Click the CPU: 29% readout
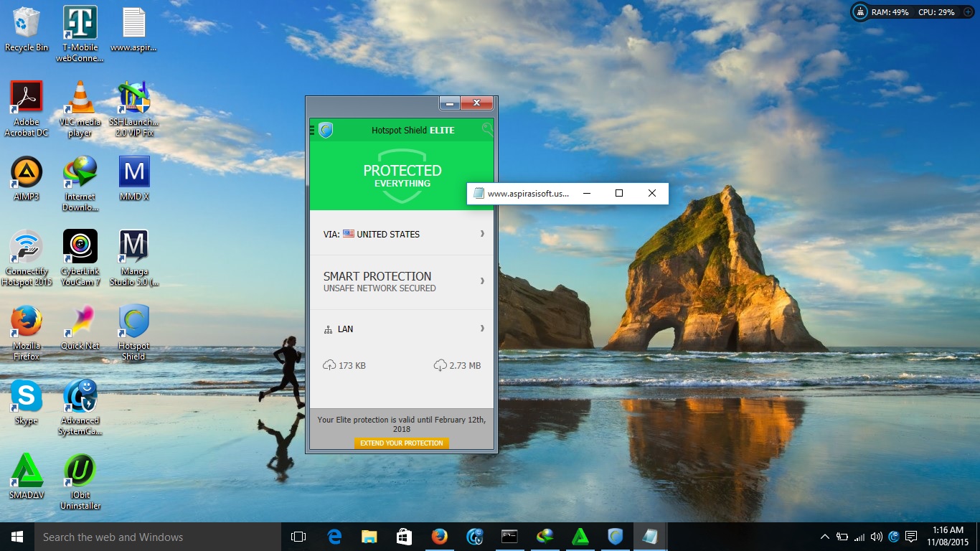This screenshot has width=980, height=551. [x=936, y=12]
